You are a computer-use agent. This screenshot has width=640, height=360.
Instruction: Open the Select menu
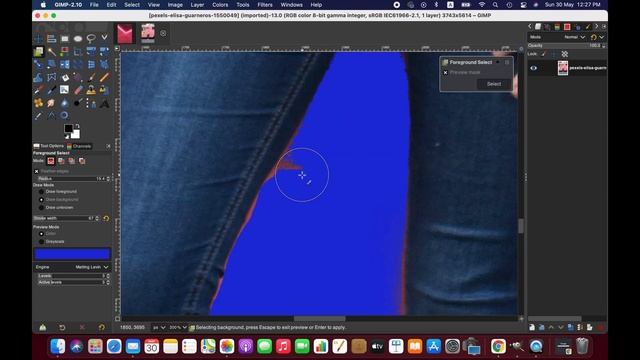click(132, 5)
